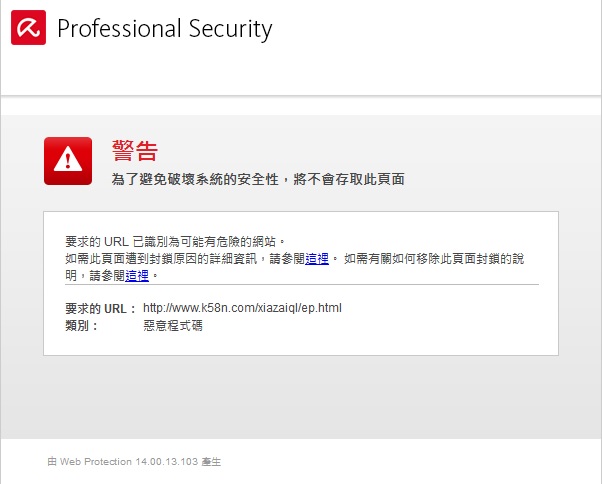Image resolution: width=602 pixels, height=484 pixels.
Task: Click text 如需有關如何移除此頁面封鎖的說
Action: [434, 259]
